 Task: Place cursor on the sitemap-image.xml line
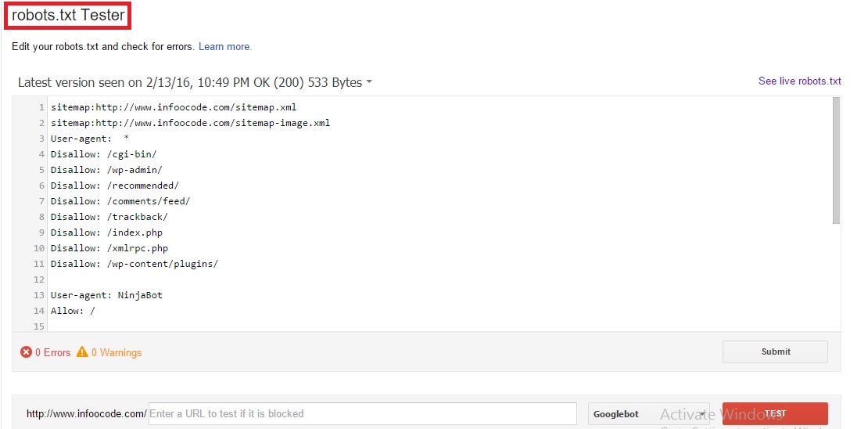click(x=190, y=123)
